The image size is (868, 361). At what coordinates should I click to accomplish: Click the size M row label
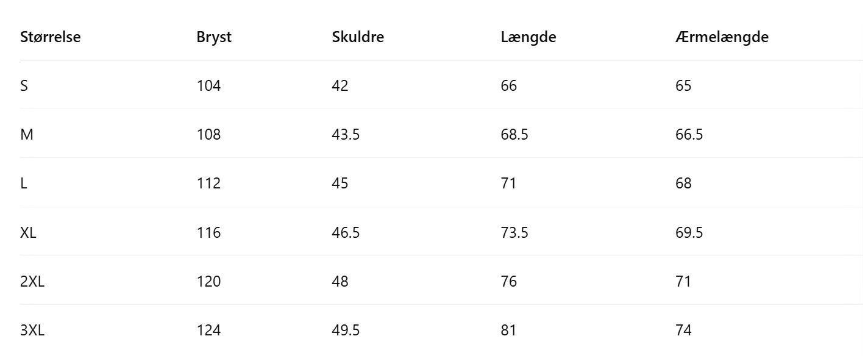pyautogui.click(x=27, y=135)
